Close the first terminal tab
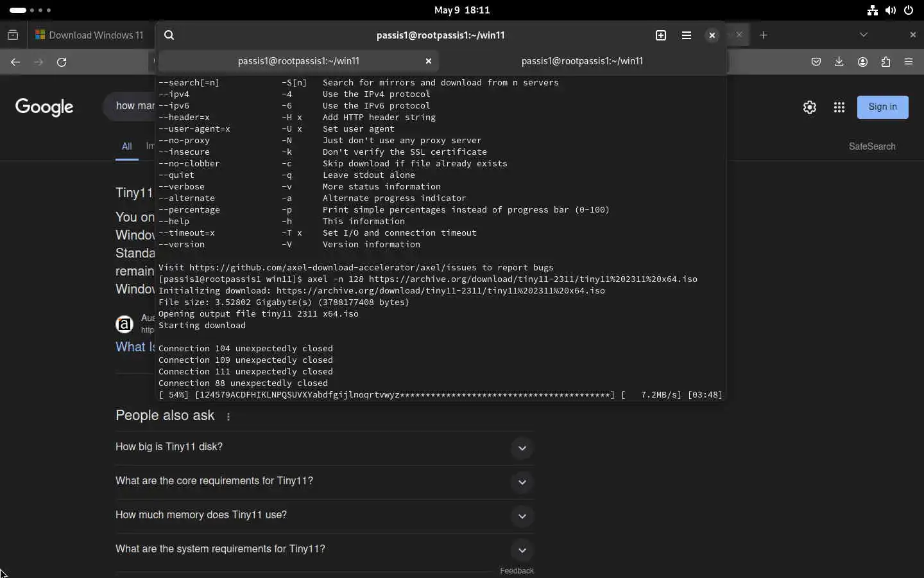Screen dimensions: 924x578 pos(429,61)
